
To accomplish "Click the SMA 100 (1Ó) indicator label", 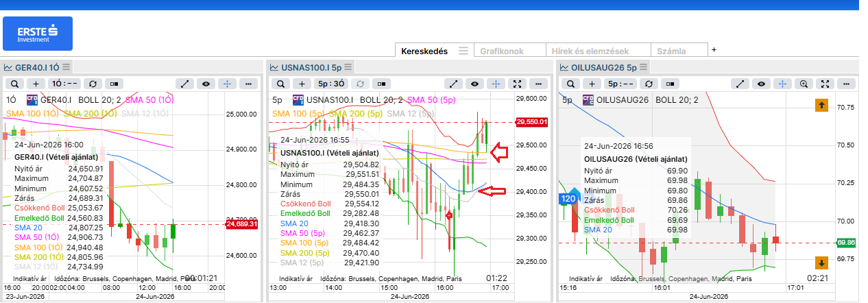I will tap(32, 113).
